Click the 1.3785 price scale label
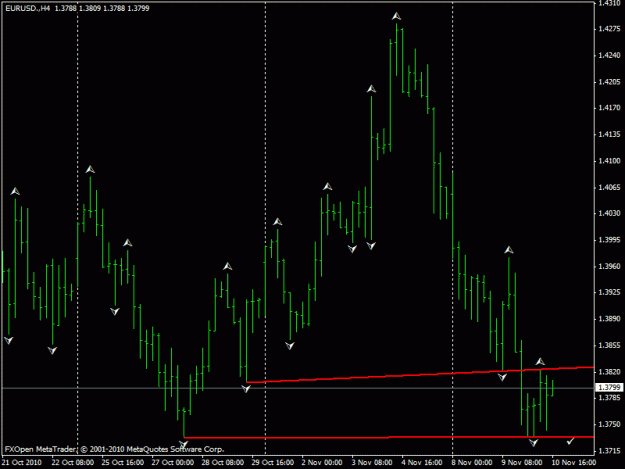Viewport: 625px width, 469px height. click(609, 397)
